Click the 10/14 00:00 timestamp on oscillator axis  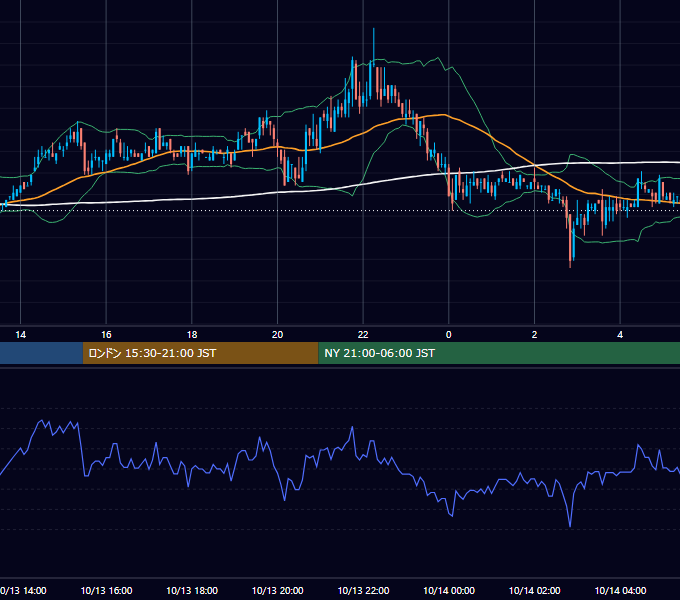tap(449, 590)
